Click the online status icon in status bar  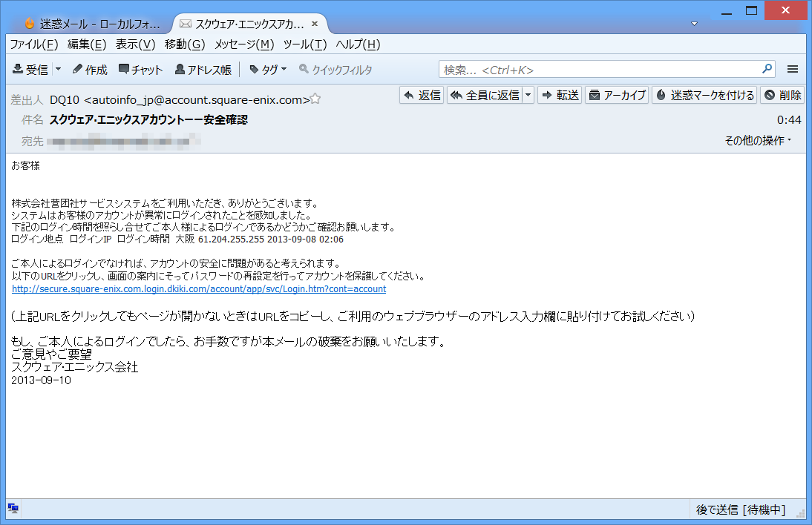(13, 509)
